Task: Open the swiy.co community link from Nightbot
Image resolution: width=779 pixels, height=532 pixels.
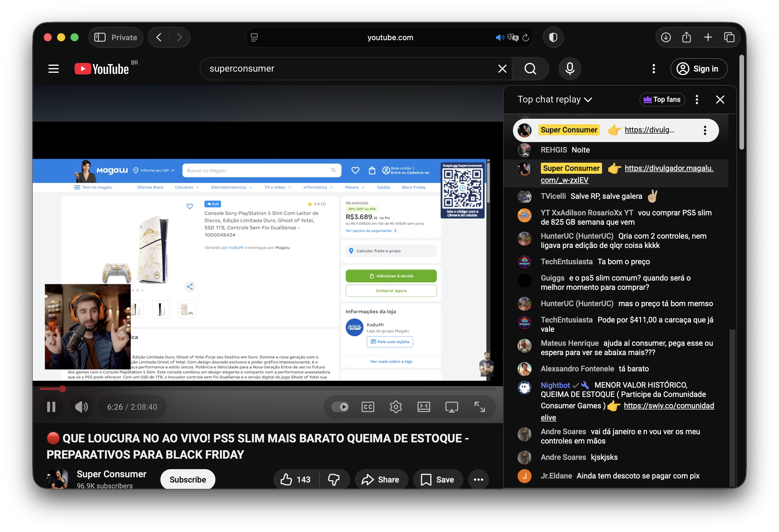Action: [669, 406]
